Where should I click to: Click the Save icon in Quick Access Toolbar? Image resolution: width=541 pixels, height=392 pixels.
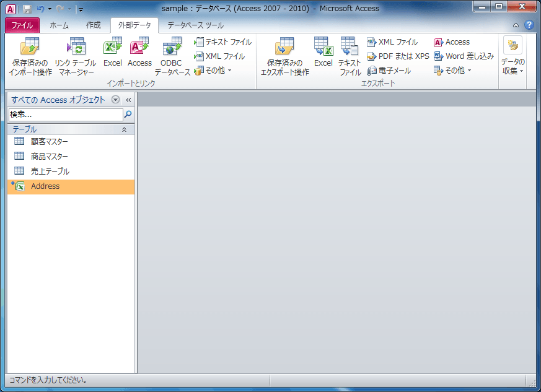click(27, 9)
